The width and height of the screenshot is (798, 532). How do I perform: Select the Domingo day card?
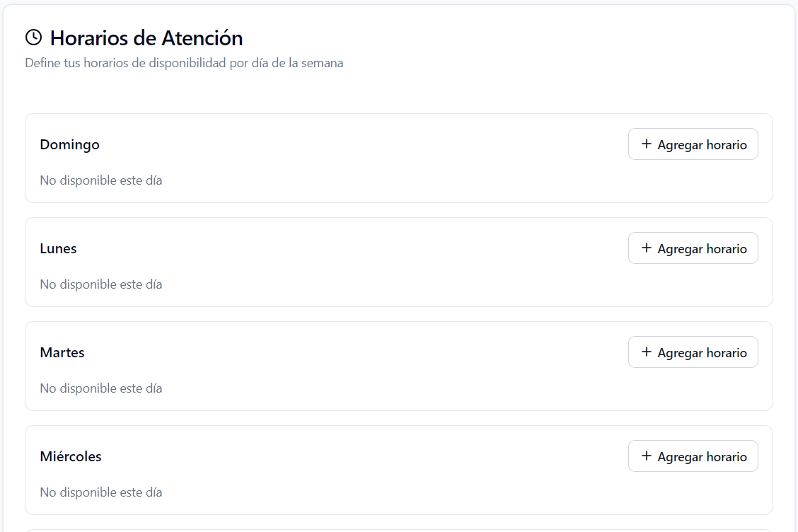point(399,158)
